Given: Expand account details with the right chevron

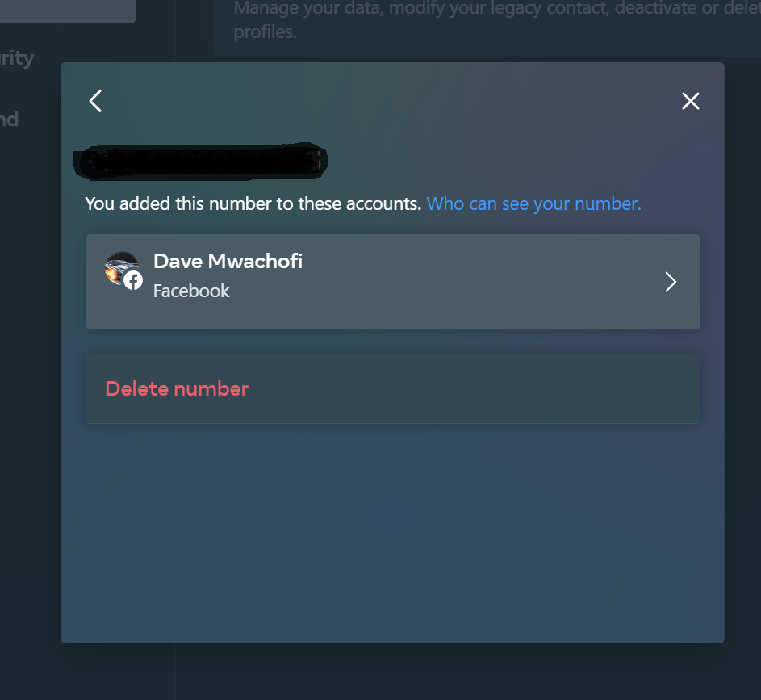Looking at the screenshot, I should pos(671,282).
